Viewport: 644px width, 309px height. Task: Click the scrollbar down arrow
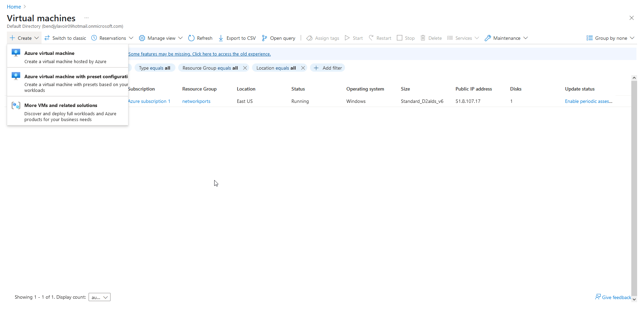tap(634, 299)
